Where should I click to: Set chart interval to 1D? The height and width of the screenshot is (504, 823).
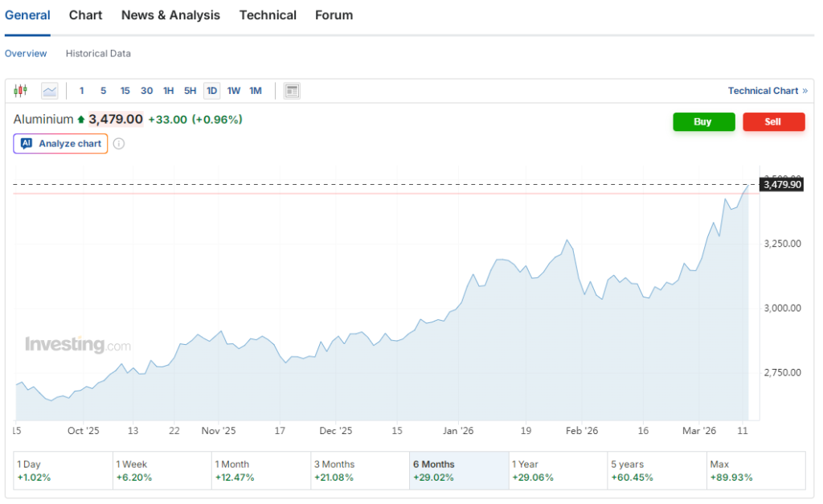click(211, 91)
